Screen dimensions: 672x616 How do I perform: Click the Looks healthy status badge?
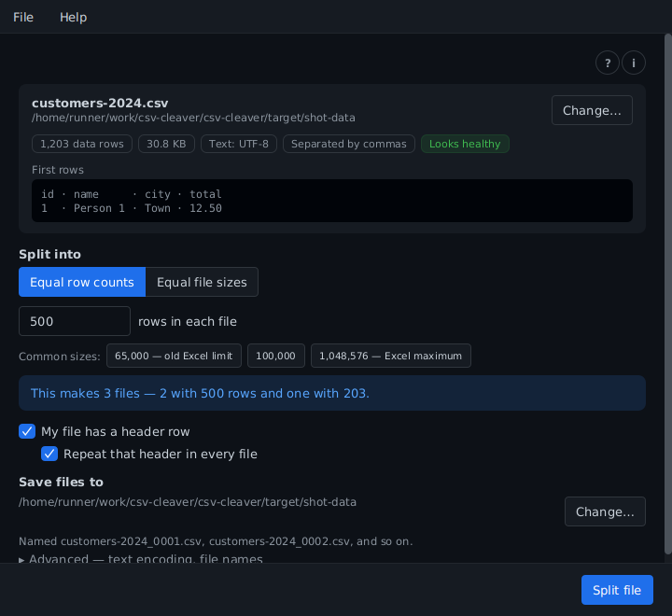point(465,144)
